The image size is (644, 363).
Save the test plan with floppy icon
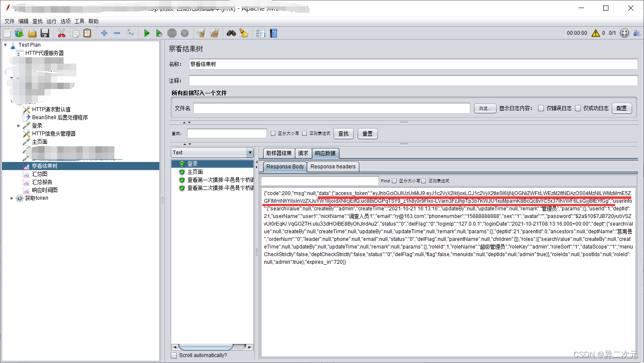[45, 33]
